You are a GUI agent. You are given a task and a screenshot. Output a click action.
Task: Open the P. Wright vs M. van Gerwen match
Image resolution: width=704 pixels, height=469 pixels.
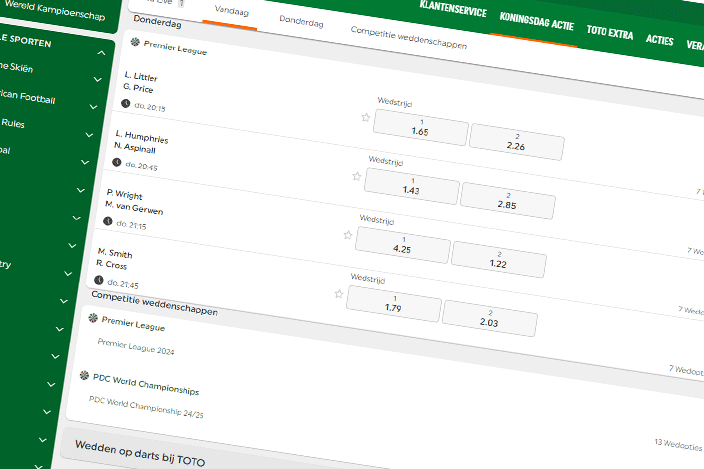tap(134, 201)
